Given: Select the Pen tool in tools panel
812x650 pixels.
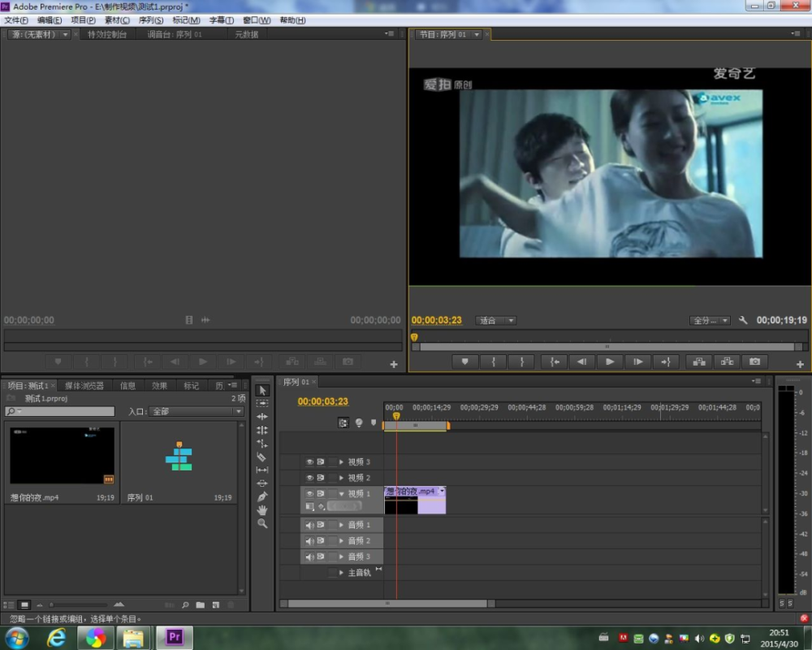Looking at the screenshot, I should click(261, 496).
